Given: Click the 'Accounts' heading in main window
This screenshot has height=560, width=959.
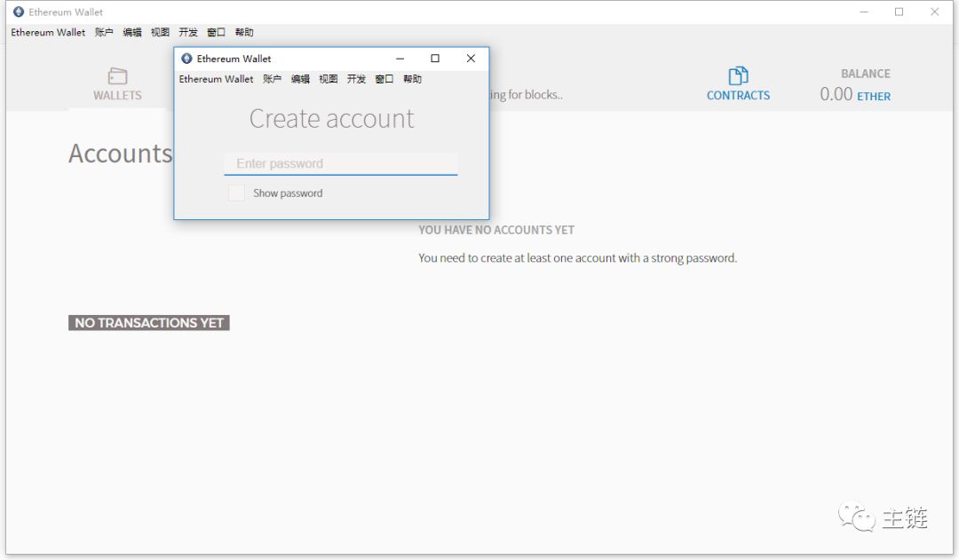Looking at the screenshot, I should coord(121,154).
